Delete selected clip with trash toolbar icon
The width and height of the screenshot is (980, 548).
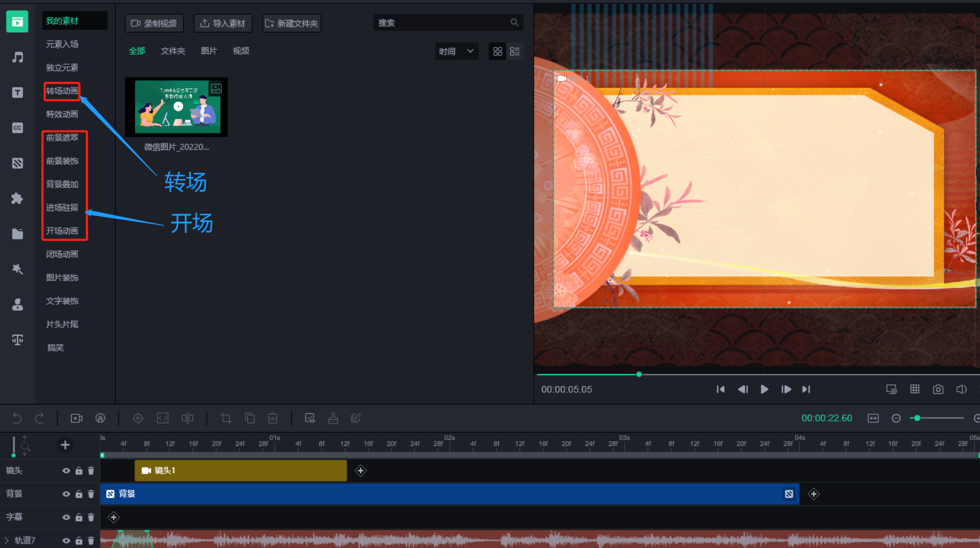[273, 418]
